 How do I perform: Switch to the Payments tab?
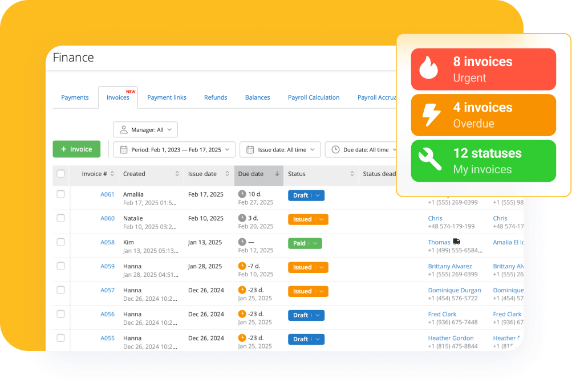click(75, 97)
